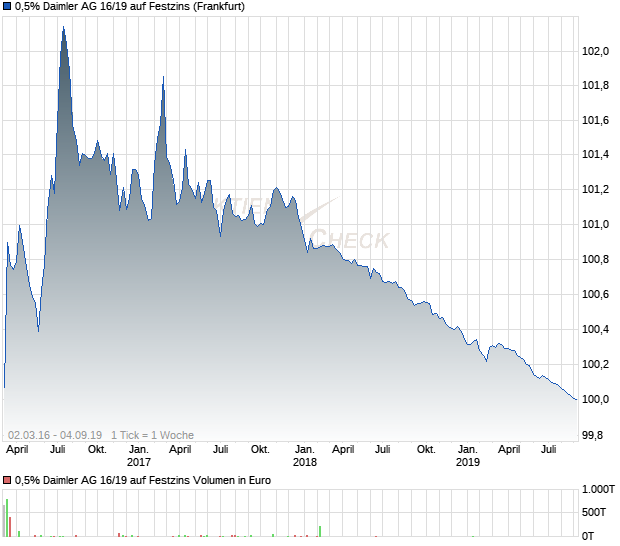Click the date range text '02.03.16 - 04.09.19'
The width and height of the screenshot is (620, 546).
pyautogui.click(x=55, y=435)
